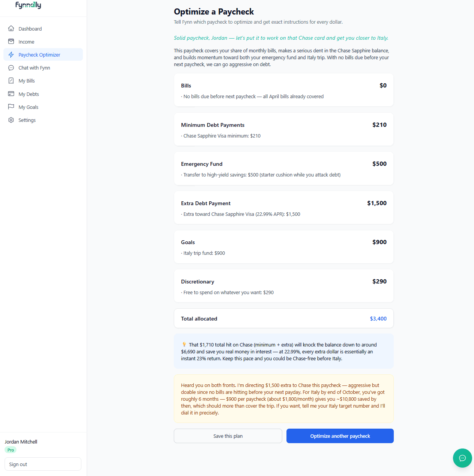The height and width of the screenshot is (476, 474).
Task: Select the Paycheck Optimizer lightning bolt icon
Action: (x=11, y=55)
